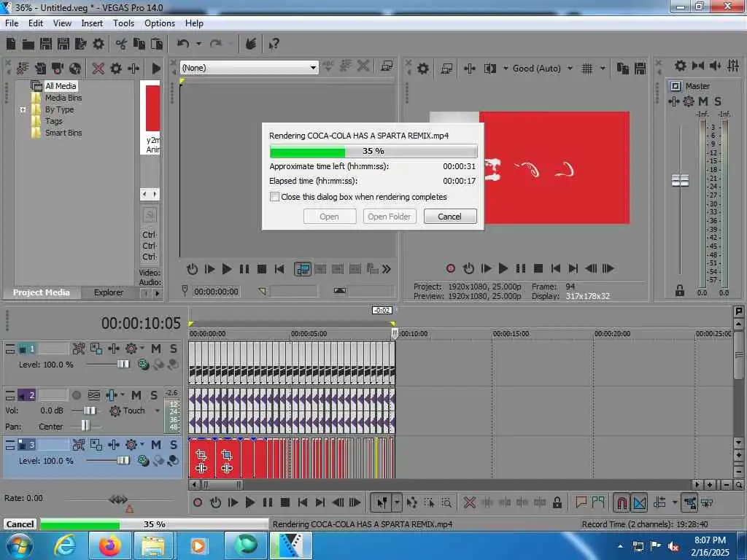Open the Undo history dropdown arrow
Viewport: 747px width, 560px height.
(198, 44)
